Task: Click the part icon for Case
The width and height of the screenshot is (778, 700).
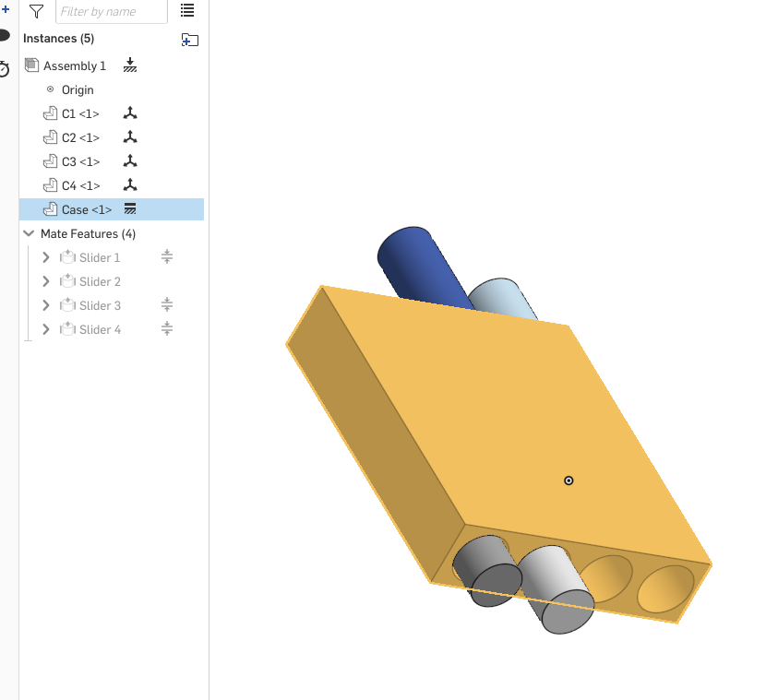Action: (50, 209)
